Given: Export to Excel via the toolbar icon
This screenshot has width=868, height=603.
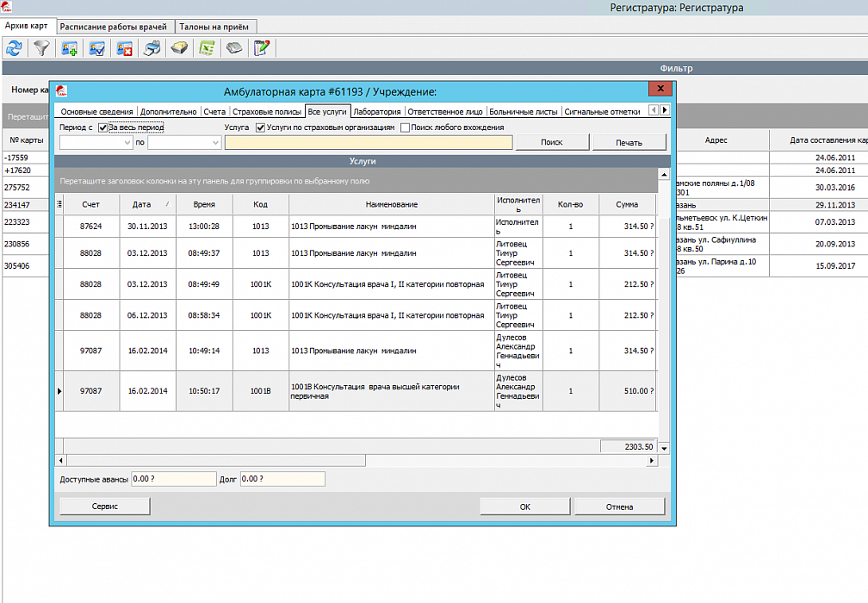Looking at the screenshot, I should 207,48.
